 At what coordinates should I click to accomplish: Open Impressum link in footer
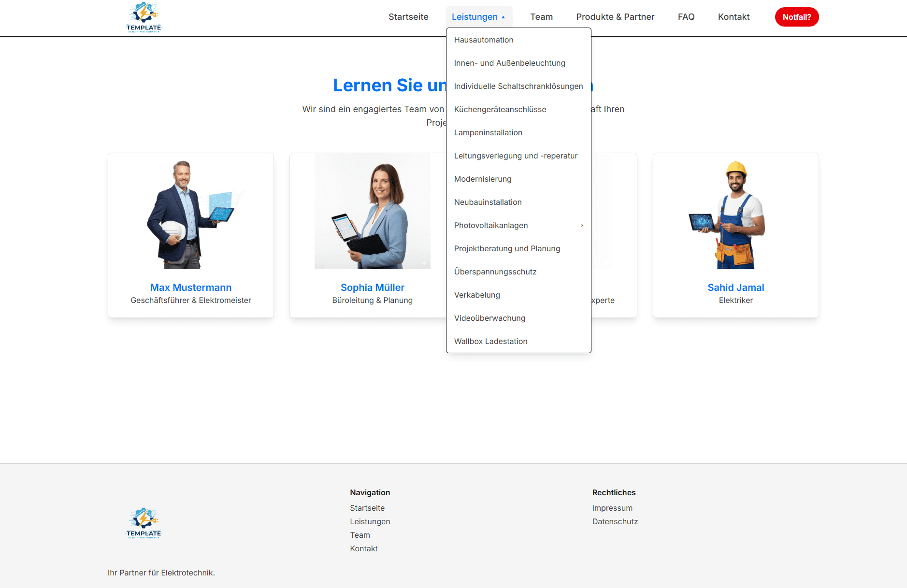(612, 508)
